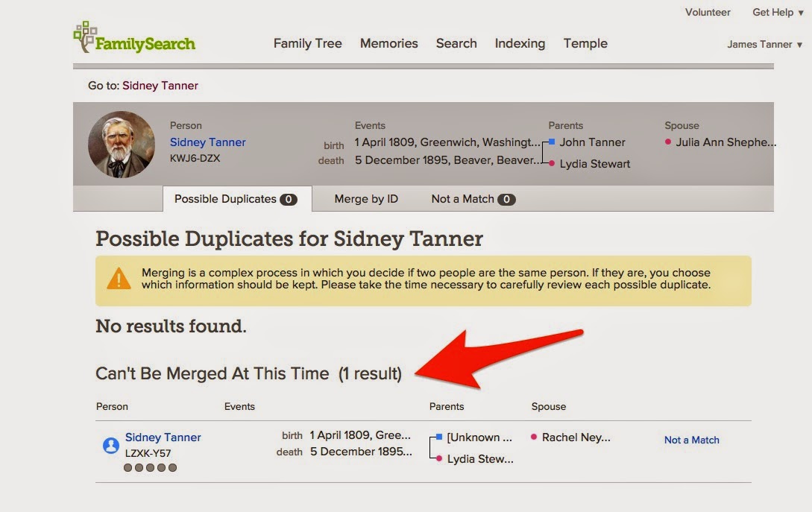Follow the Go to: Sidney Tanner link
812x512 pixels.
click(160, 86)
